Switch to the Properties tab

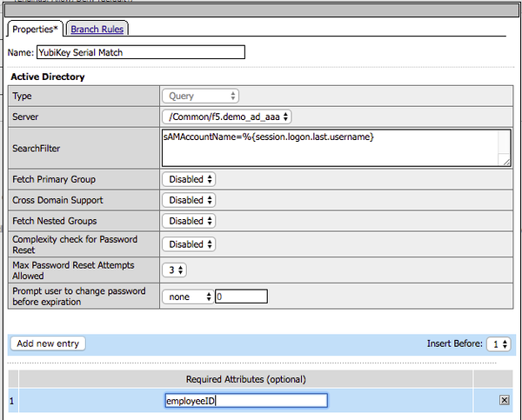pyautogui.click(x=35, y=30)
